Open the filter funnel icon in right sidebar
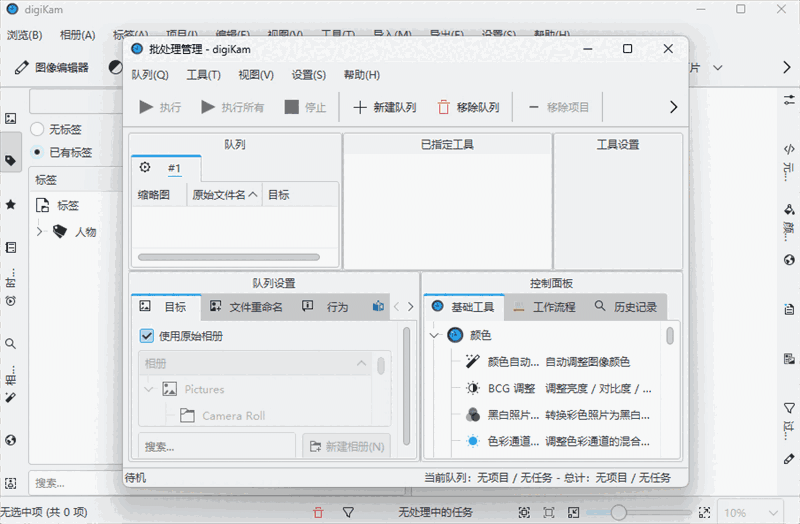Image resolution: width=800 pixels, height=524 pixels. [789, 407]
